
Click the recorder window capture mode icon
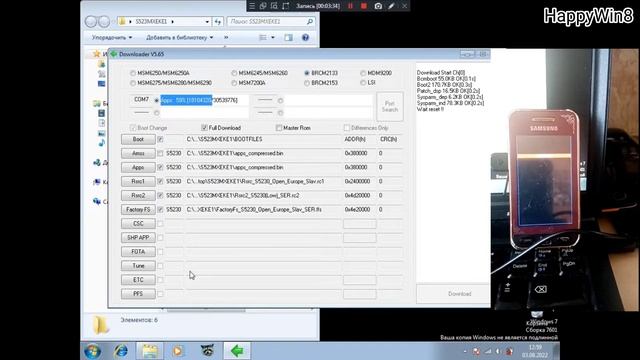click(263, 6)
